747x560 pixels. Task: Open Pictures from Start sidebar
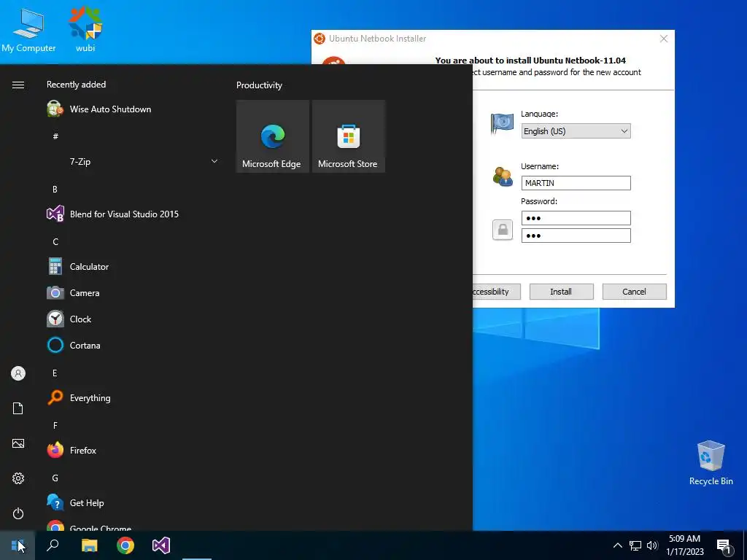(x=18, y=443)
